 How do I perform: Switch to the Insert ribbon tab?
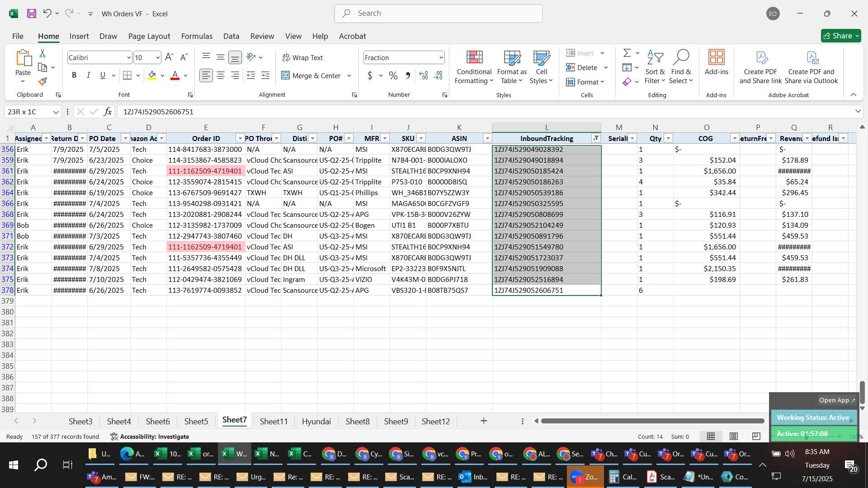point(79,36)
